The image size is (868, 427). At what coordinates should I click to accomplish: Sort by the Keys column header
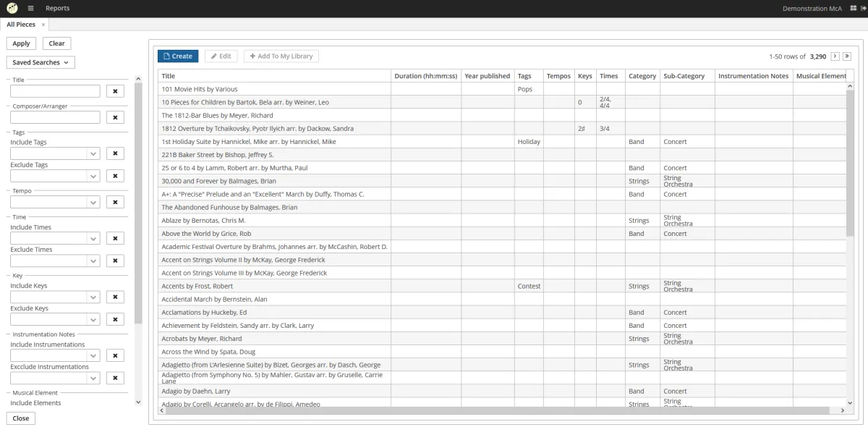tap(585, 76)
